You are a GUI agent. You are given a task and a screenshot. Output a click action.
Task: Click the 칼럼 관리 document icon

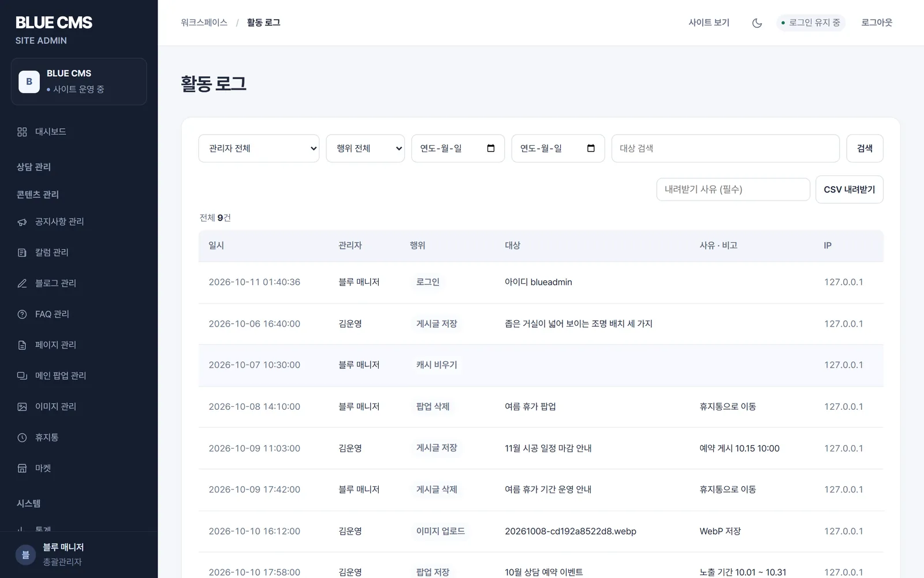22,253
